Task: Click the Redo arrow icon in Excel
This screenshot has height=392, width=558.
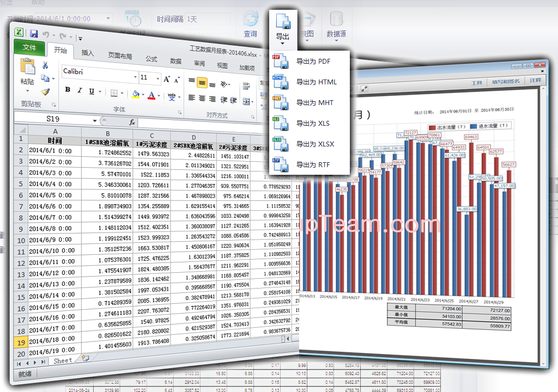Action: click(x=63, y=36)
